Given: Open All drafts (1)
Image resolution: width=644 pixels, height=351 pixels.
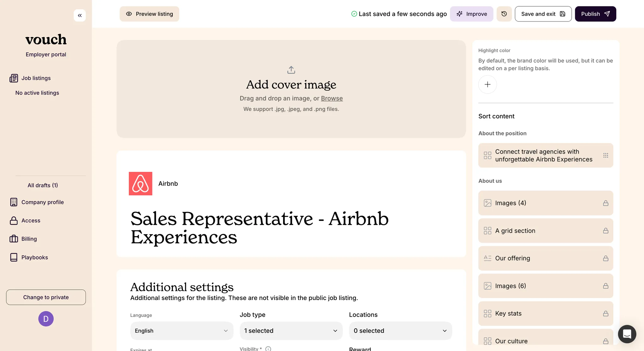Looking at the screenshot, I should (43, 185).
